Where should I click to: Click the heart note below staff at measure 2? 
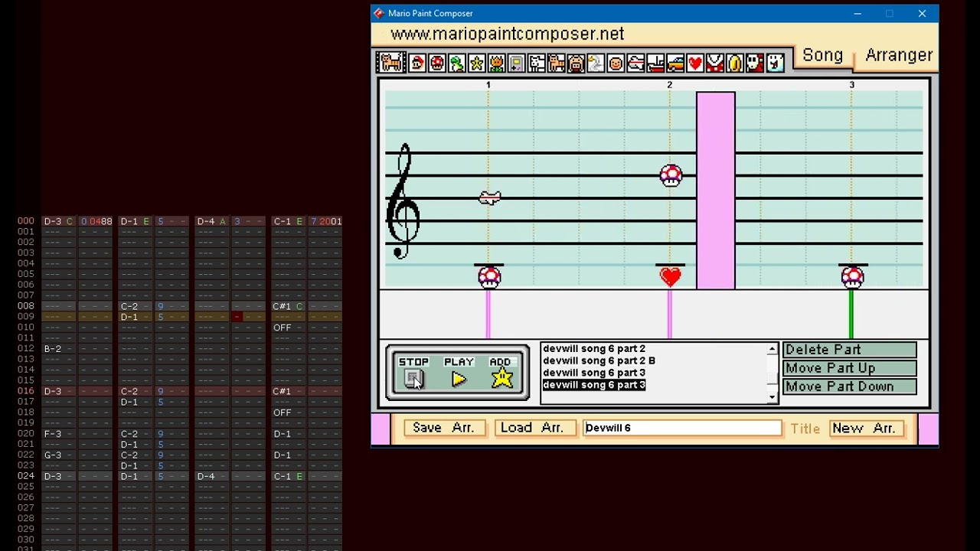tap(670, 276)
